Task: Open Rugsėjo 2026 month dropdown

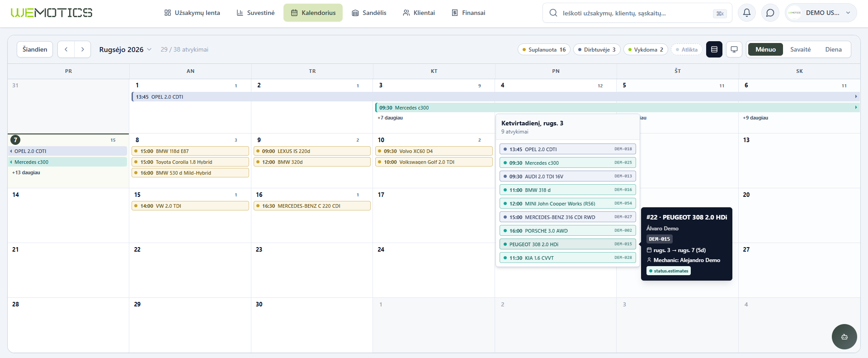Action: [x=125, y=49]
